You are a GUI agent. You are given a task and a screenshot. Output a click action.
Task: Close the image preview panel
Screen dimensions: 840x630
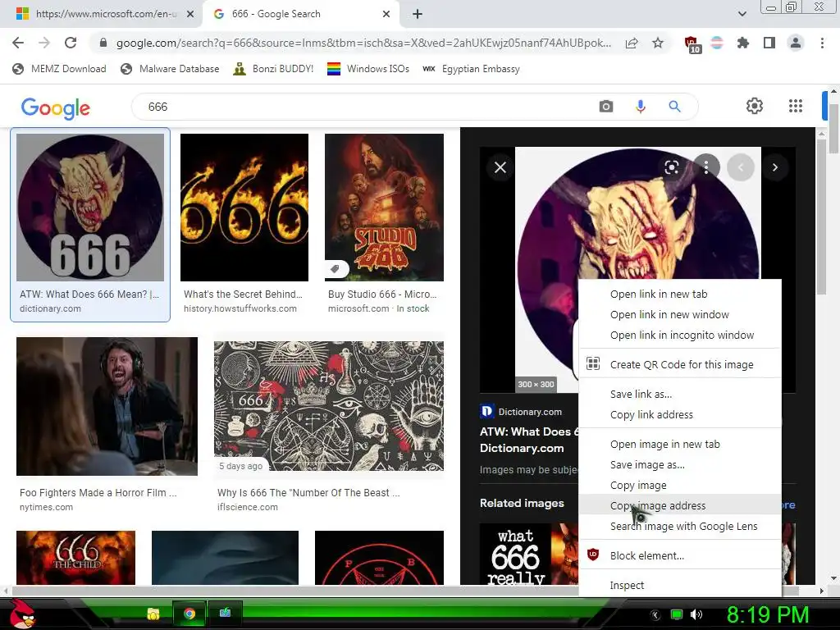point(500,167)
